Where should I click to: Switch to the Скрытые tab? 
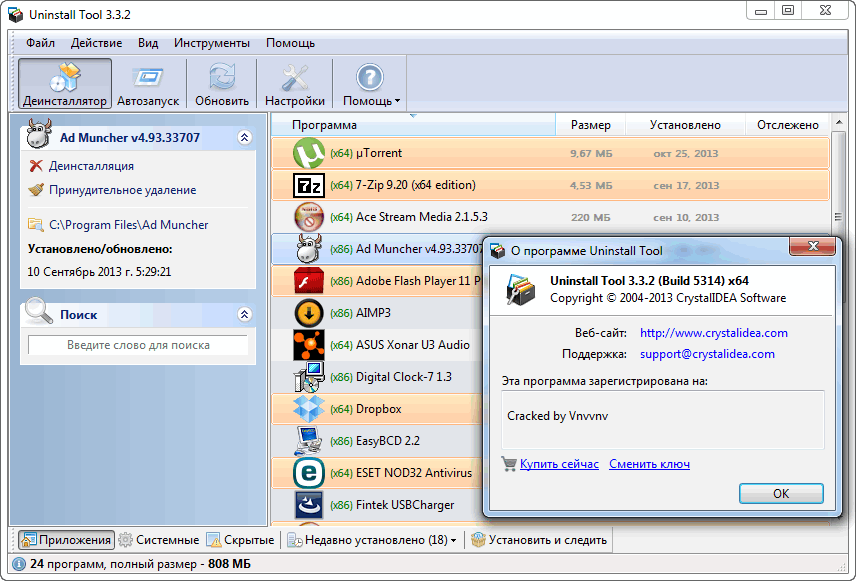tap(240, 540)
